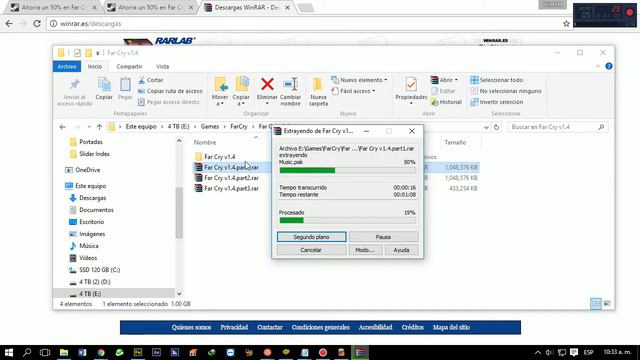Open the Copiar a dropdown
The image size is (640, 360).
[241, 91]
